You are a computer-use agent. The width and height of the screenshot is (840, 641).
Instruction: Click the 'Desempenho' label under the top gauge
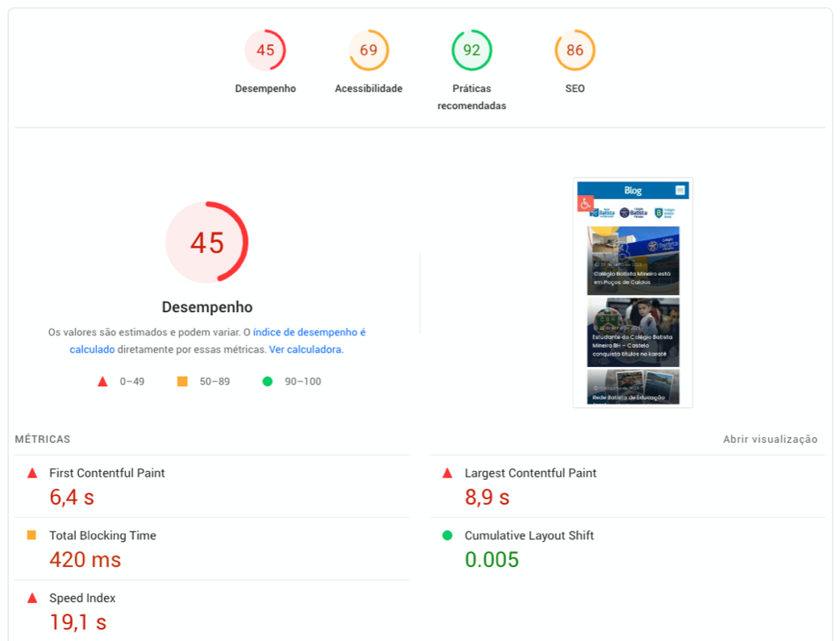click(x=265, y=89)
